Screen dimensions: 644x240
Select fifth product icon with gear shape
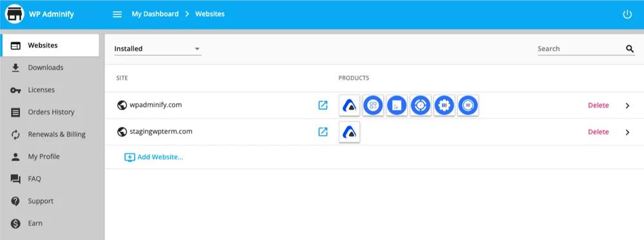tap(444, 106)
